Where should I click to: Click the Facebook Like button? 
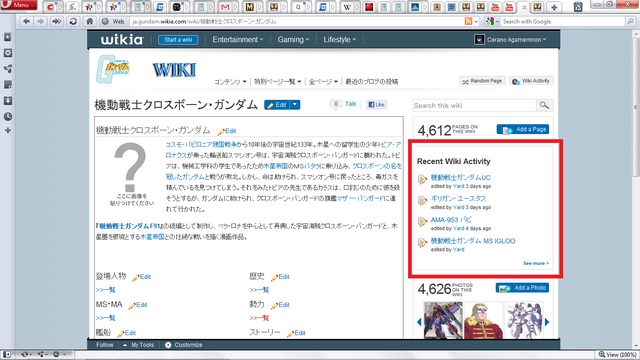tap(376, 104)
